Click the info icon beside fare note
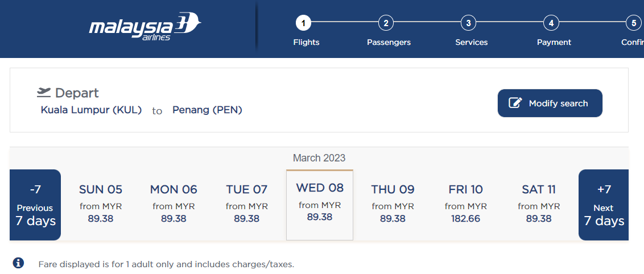 click(x=19, y=263)
